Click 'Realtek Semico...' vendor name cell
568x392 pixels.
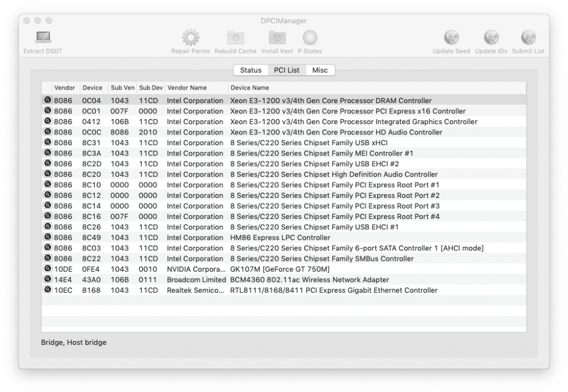coord(195,290)
